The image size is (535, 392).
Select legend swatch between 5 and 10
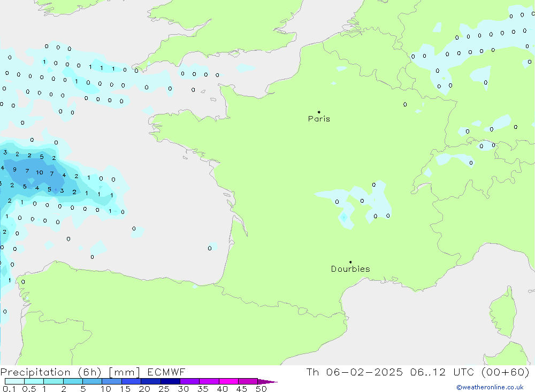point(93,381)
